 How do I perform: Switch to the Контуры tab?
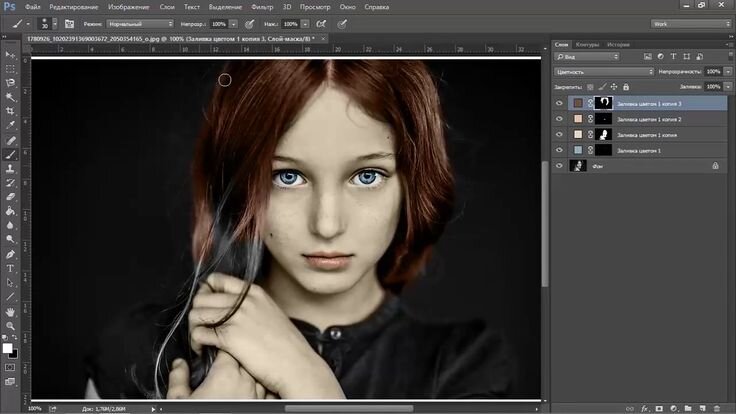pos(588,45)
